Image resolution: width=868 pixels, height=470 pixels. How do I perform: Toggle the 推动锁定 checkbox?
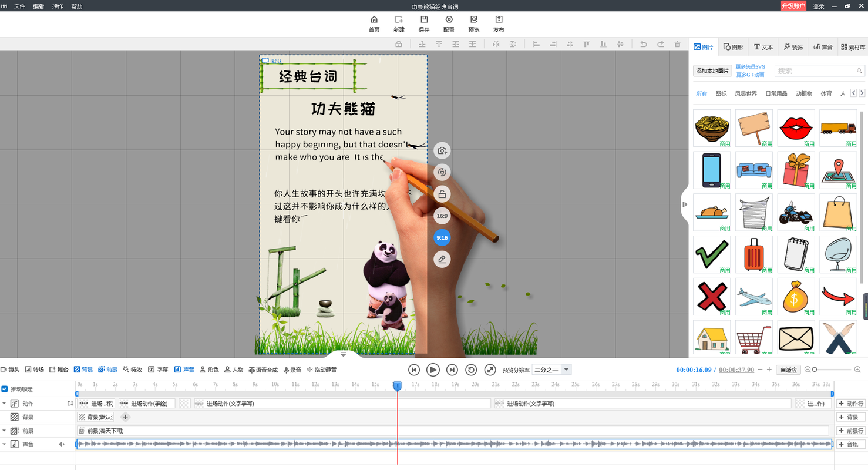pyautogui.click(x=5, y=389)
